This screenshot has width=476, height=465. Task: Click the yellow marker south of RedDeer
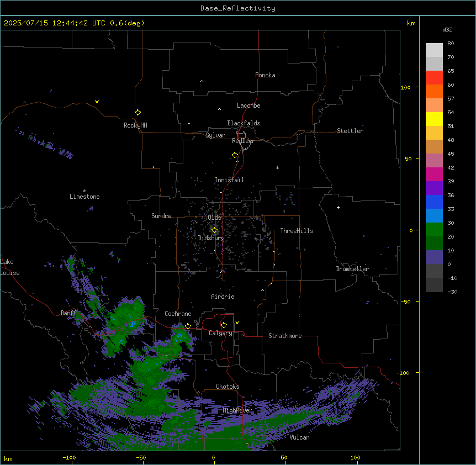[235, 155]
